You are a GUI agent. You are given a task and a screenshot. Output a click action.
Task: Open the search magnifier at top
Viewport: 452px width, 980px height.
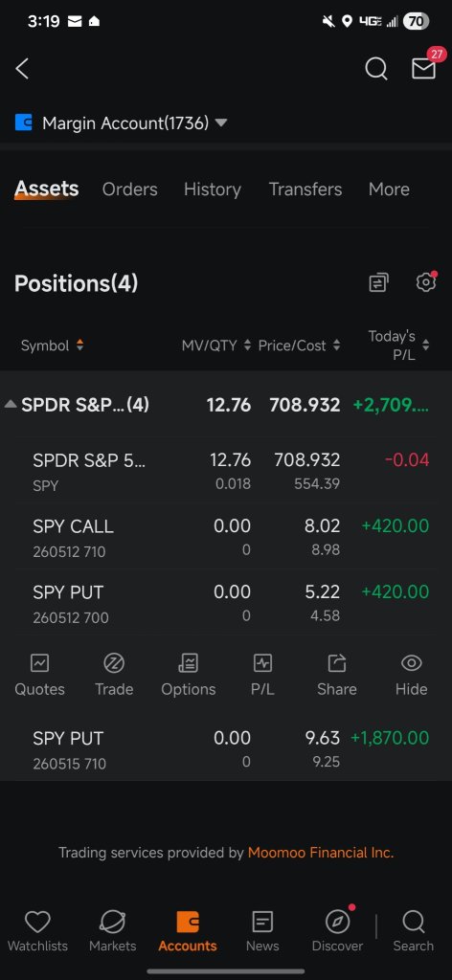pos(375,69)
